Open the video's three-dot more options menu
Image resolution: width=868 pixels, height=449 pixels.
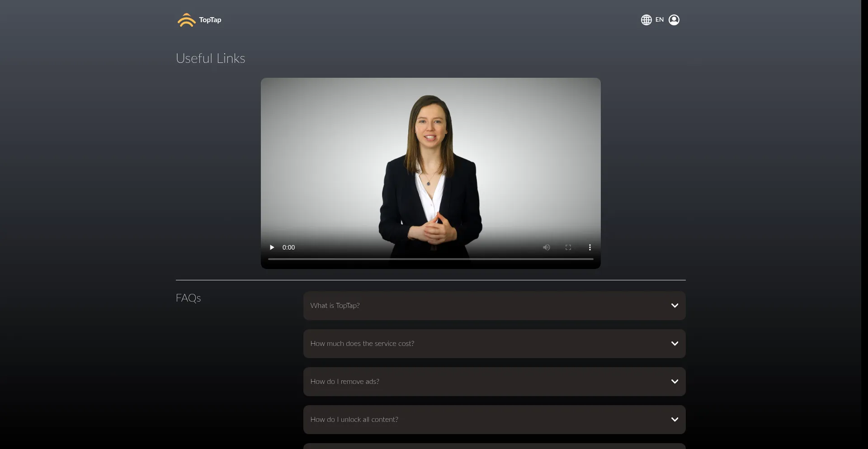pyautogui.click(x=590, y=247)
